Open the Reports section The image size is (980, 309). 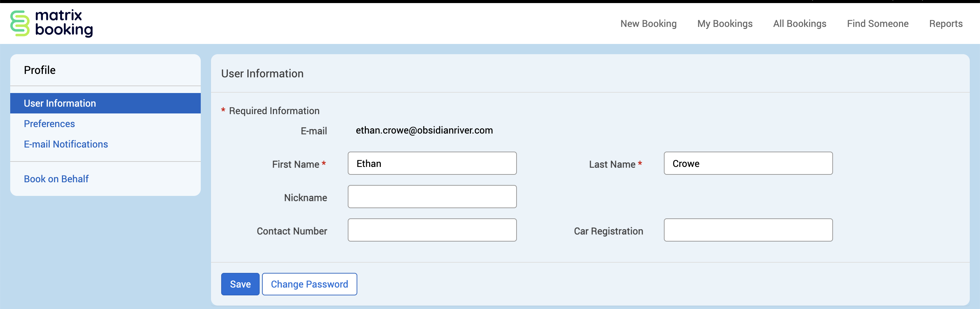945,24
